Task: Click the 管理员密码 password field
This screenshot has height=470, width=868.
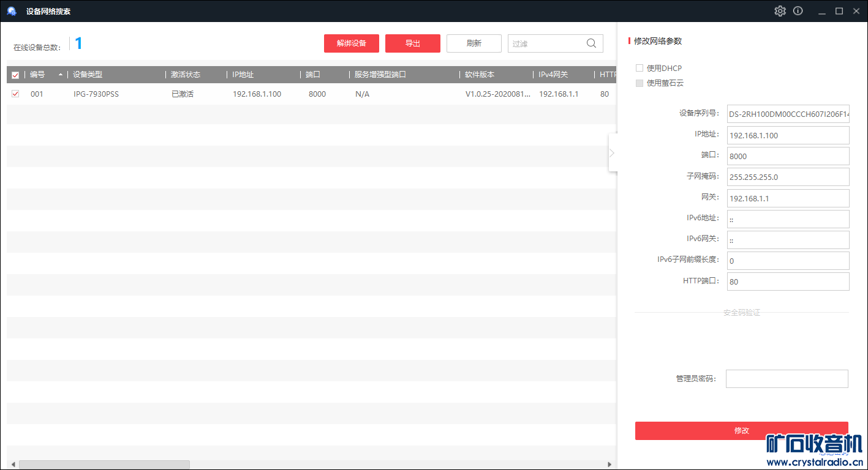Action: 787,379
